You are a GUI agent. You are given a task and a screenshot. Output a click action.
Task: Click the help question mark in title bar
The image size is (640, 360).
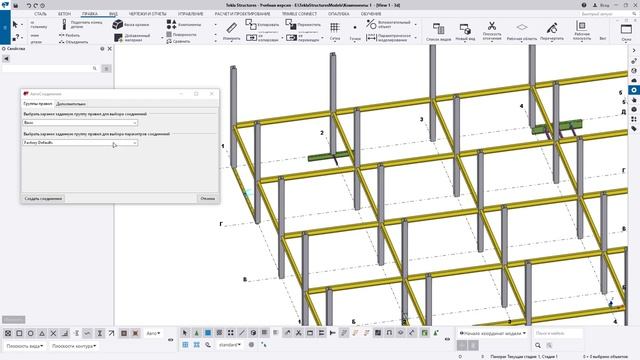click(584, 5)
